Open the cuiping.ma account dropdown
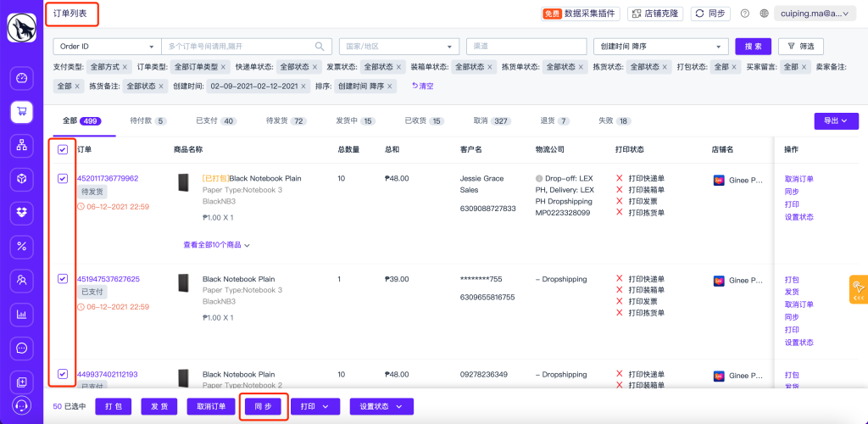868x424 pixels. [815, 14]
